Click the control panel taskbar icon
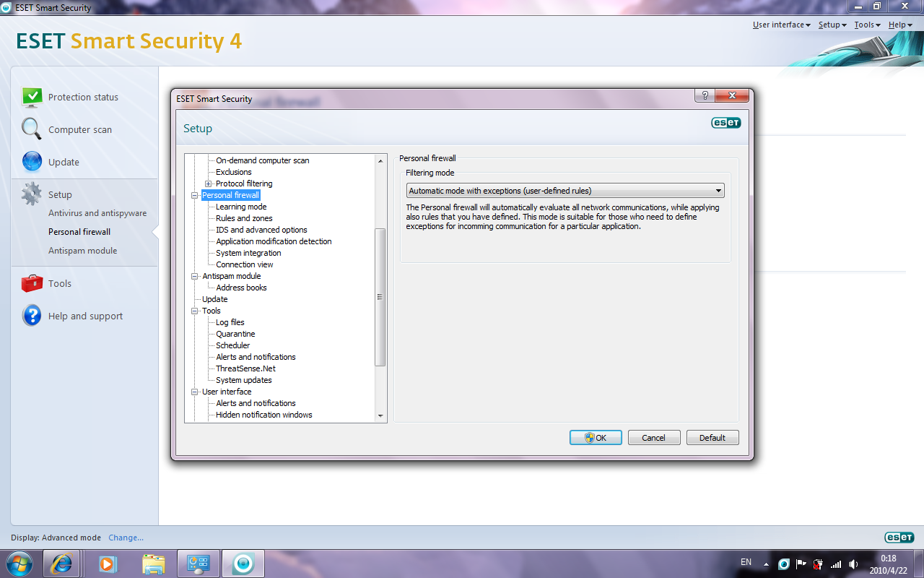The width and height of the screenshot is (924, 578). pos(198,564)
